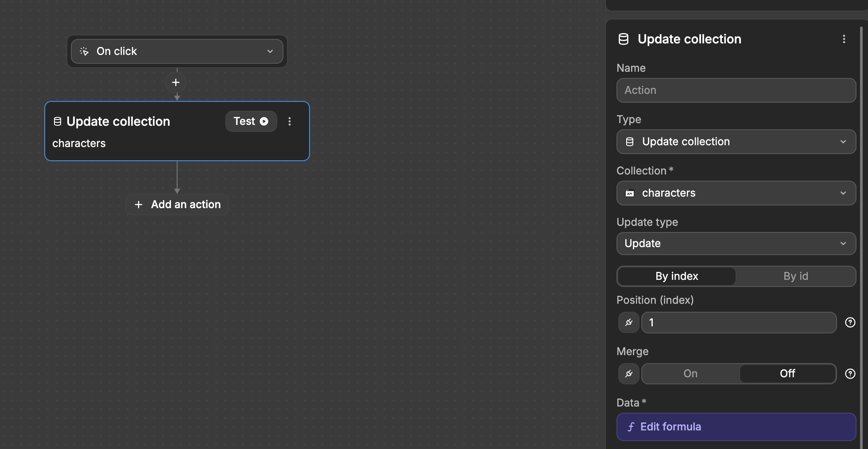Click Edit formula under Data
The height and width of the screenshot is (449, 868).
click(736, 427)
